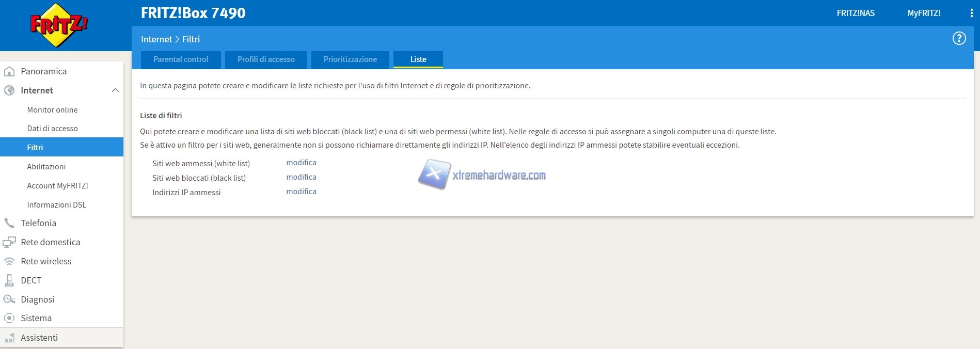
Task: Edit the white list via modifica
Action: (301, 163)
